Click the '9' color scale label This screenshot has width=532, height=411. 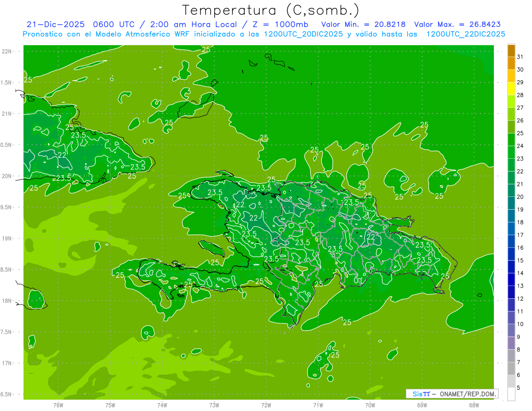pyautogui.click(x=519, y=337)
